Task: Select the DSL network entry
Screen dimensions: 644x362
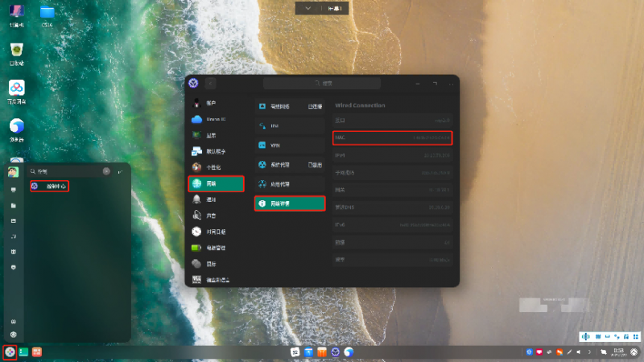Action: 290,125
